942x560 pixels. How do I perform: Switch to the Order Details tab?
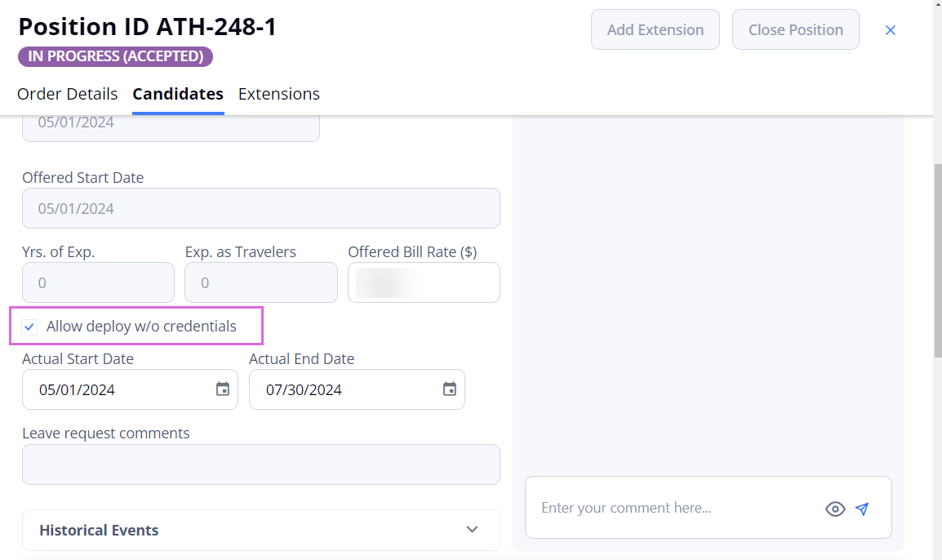[67, 94]
